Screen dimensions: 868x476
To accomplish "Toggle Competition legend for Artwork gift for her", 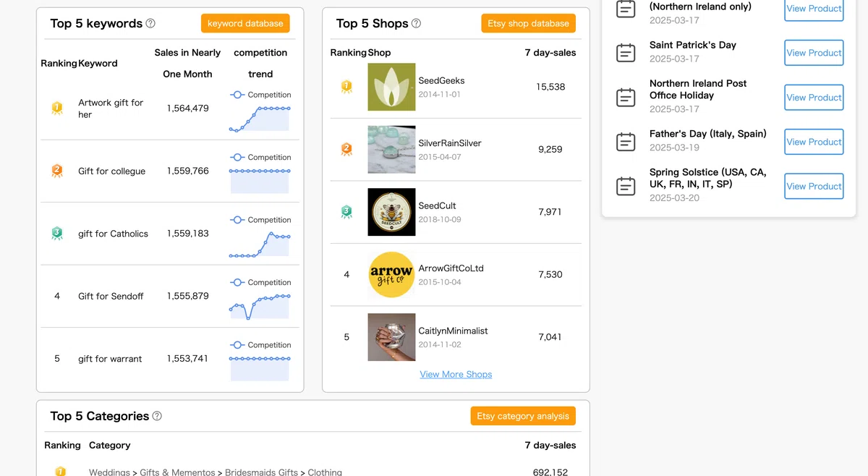I will click(260, 95).
